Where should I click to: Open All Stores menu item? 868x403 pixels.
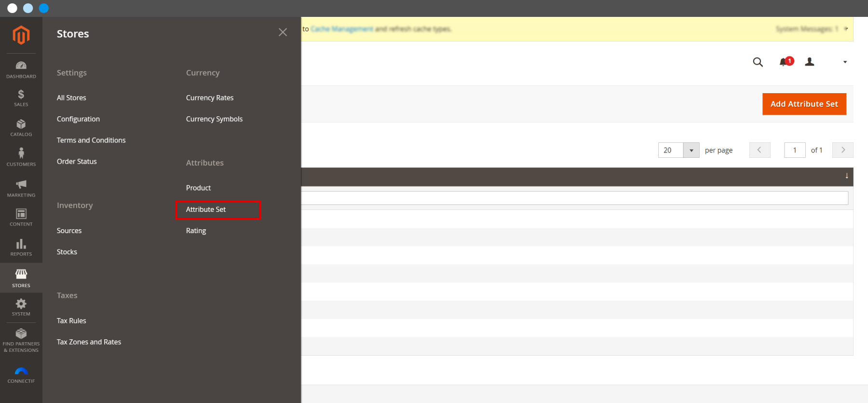(x=71, y=97)
